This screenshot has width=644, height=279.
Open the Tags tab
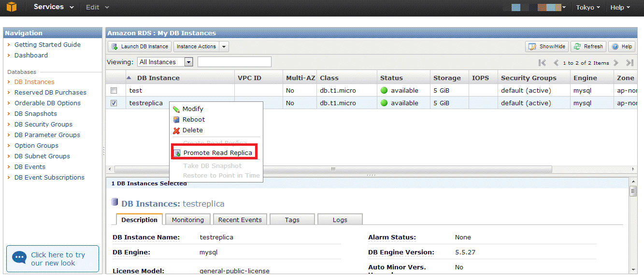point(292,220)
